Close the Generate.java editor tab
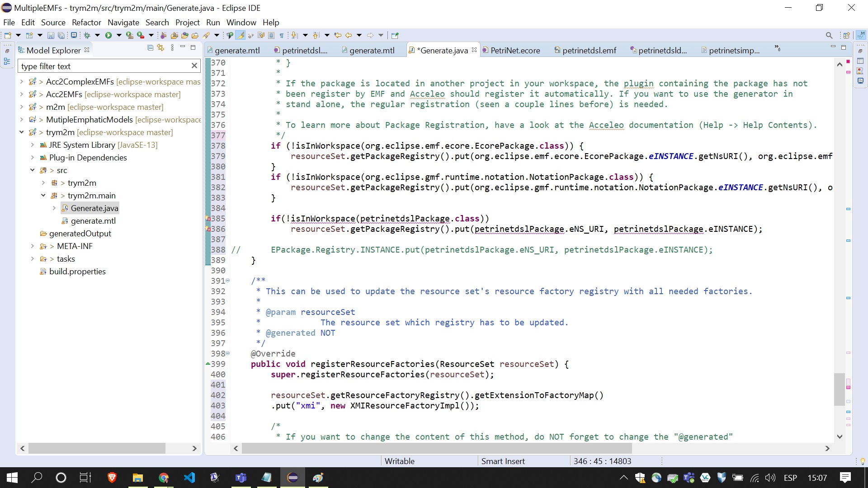This screenshot has height=488, width=868. [474, 50]
